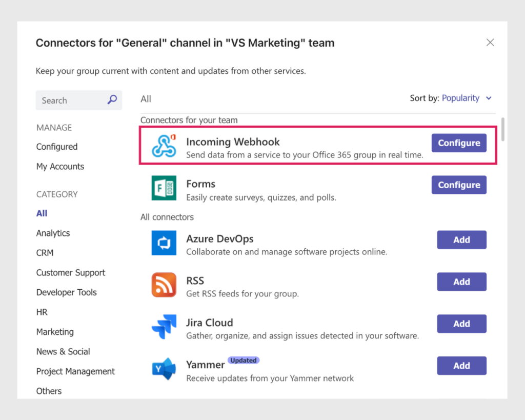
Task: Close the Connectors dialog
Action: pos(490,43)
